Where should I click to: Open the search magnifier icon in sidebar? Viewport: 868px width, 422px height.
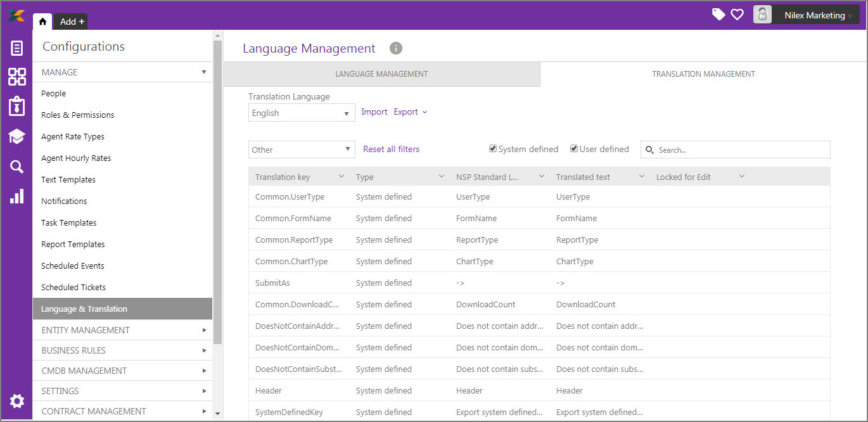point(17,167)
